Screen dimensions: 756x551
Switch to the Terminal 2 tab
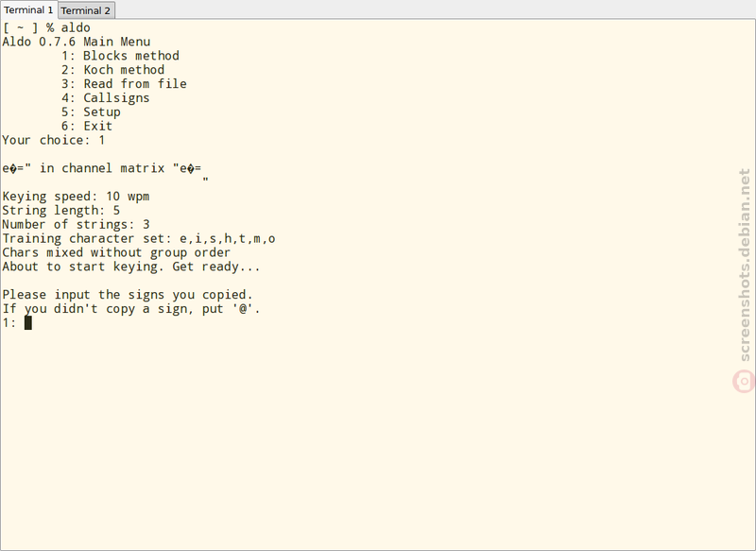coord(86,10)
